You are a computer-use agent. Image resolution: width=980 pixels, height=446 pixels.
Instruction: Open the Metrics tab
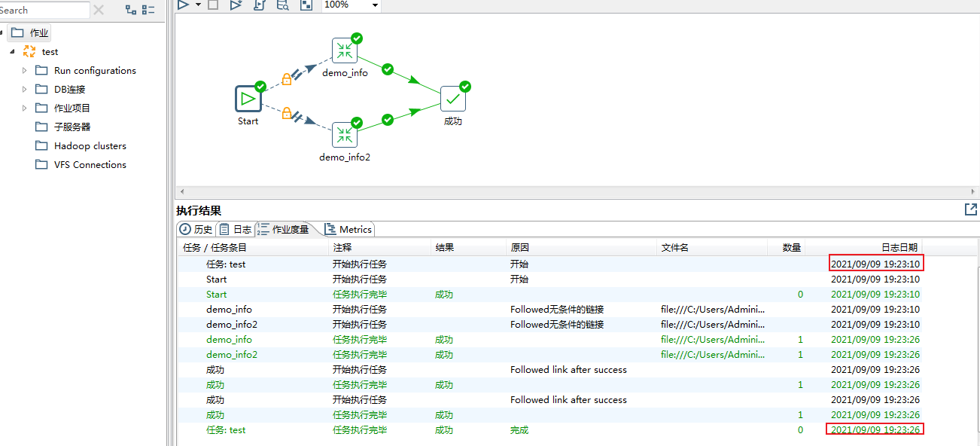[x=348, y=229]
